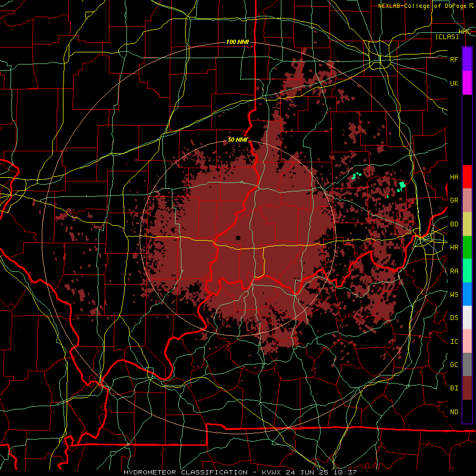This screenshot has height=476, width=476.
Task: Click the purple RF legend color swatch
Action: point(467,59)
